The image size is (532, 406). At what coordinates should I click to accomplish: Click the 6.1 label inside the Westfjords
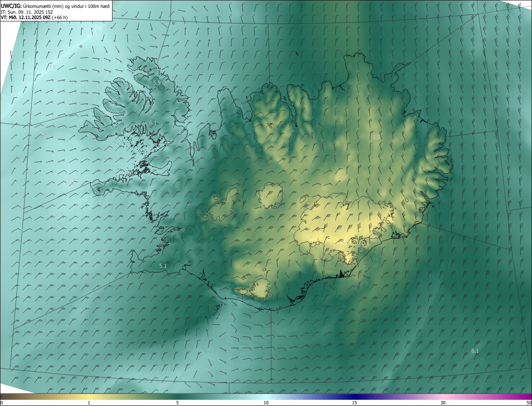[153, 122]
